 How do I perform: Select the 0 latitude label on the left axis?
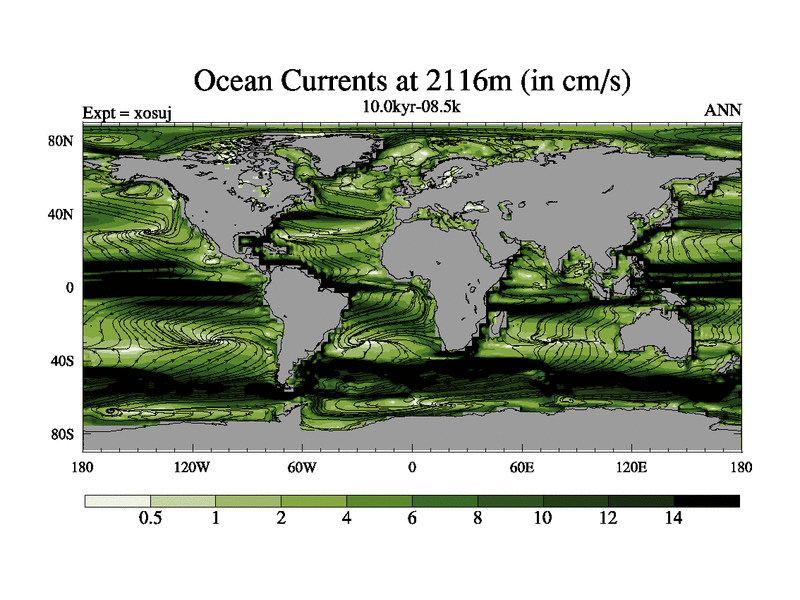70,287
